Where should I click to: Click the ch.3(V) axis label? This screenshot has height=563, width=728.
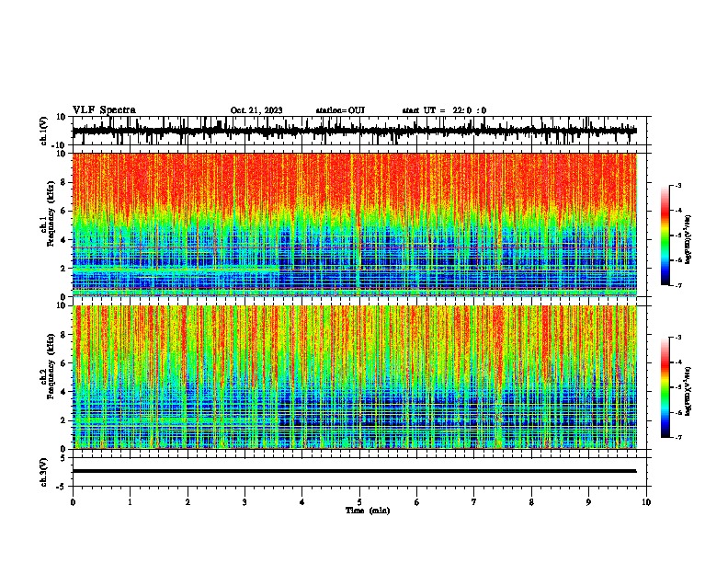44,472
